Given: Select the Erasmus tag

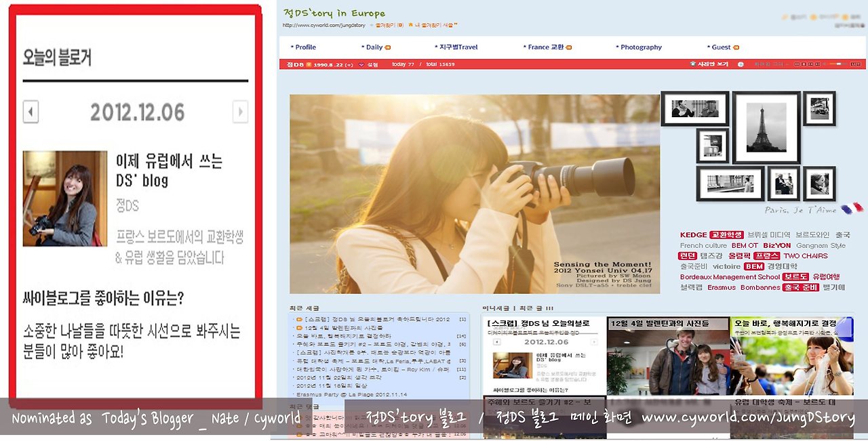Looking at the screenshot, I should [722, 287].
